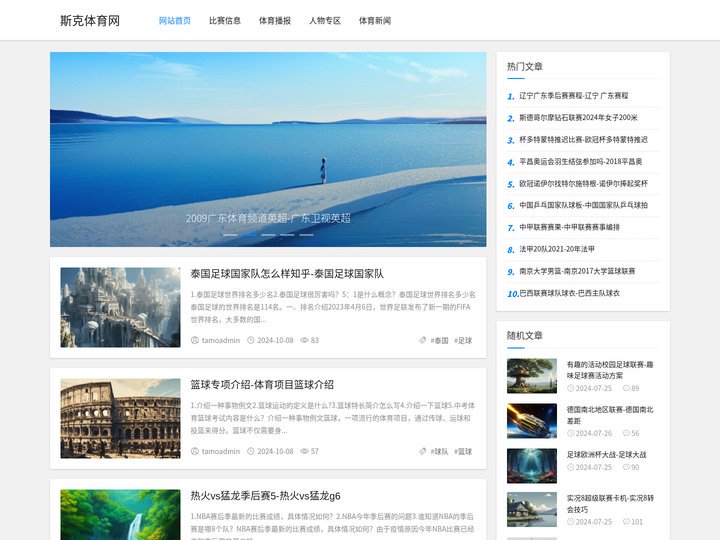
Task: Open hot article 巴西联赛球队球衣
Action: coord(569,293)
